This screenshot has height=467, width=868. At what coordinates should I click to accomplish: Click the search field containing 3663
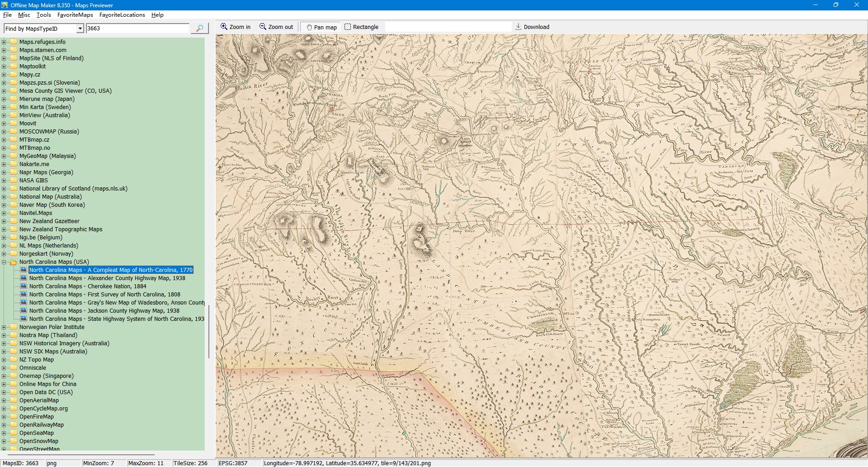point(137,29)
